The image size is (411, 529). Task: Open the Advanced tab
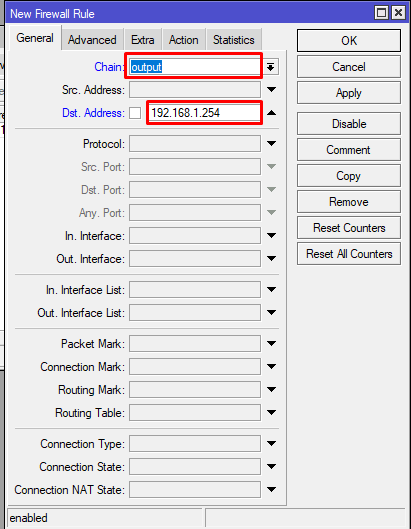(x=92, y=40)
